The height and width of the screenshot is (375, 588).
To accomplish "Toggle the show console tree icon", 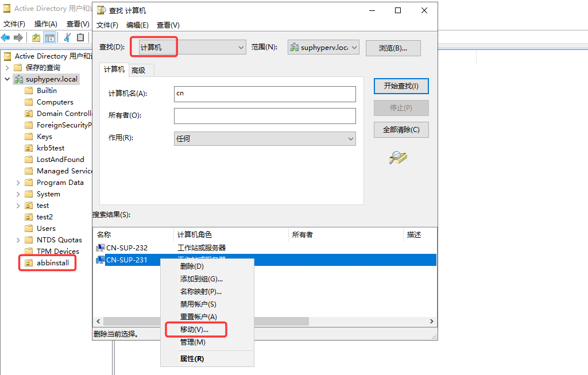I will [x=49, y=37].
